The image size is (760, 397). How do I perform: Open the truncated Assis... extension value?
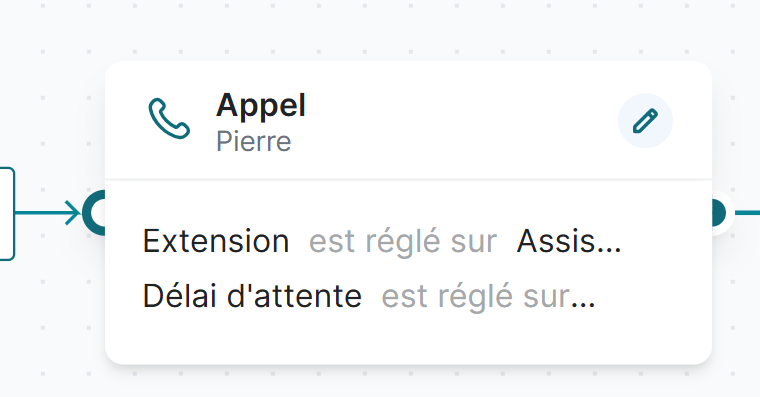coord(569,241)
